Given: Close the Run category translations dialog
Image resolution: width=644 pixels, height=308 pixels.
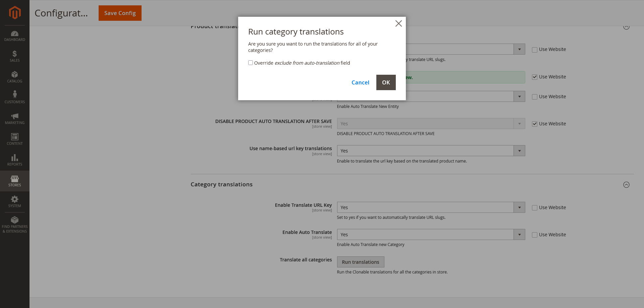Looking at the screenshot, I should pos(398,23).
